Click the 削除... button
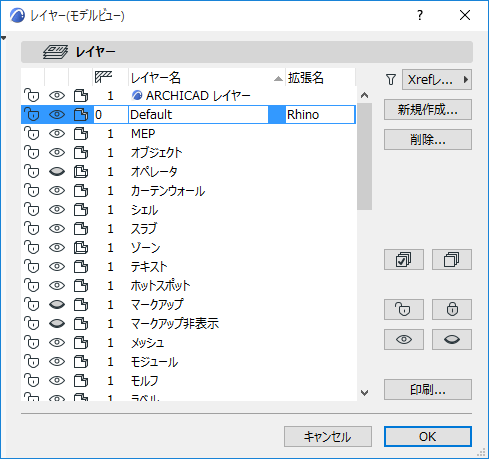The image size is (489, 459). pyautogui.click(x=428, y=139)
